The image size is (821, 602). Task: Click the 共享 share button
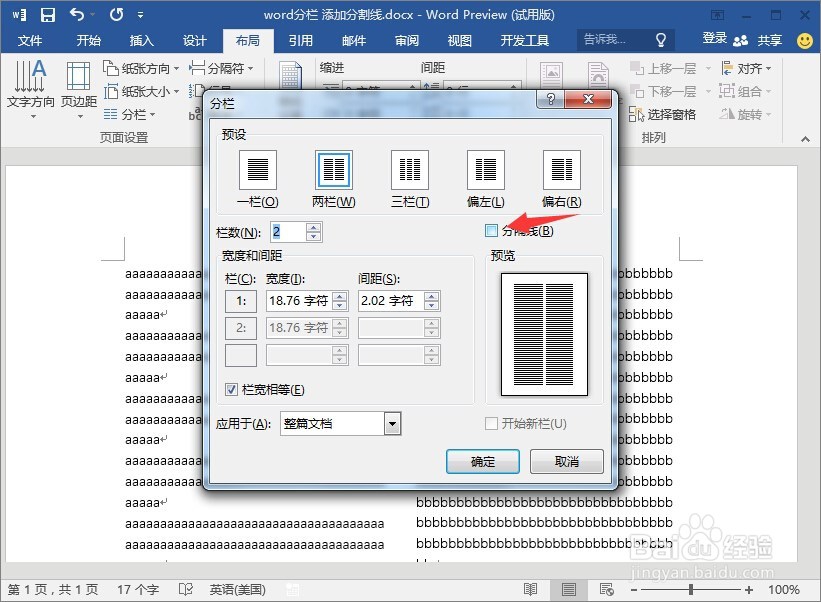point(758,40)
